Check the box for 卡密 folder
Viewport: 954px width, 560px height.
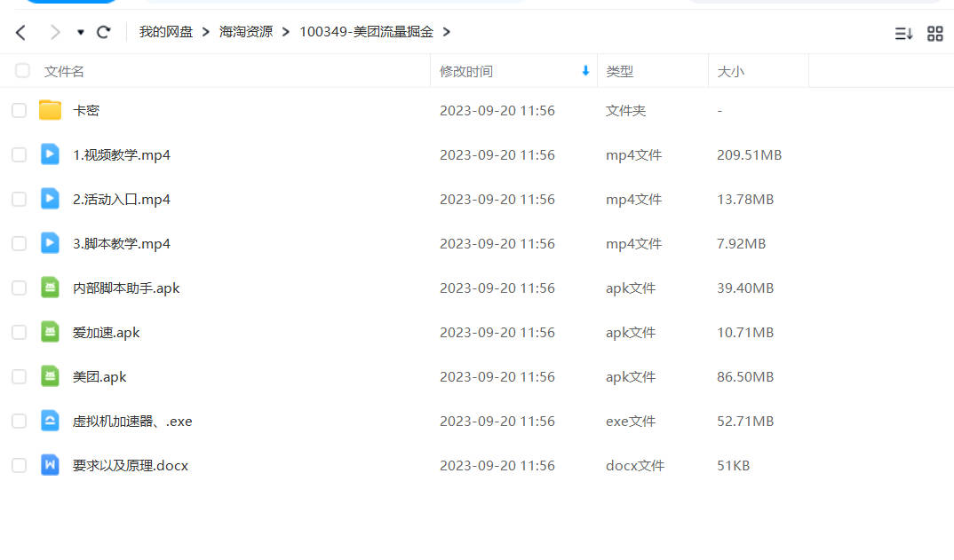point(19,110)
